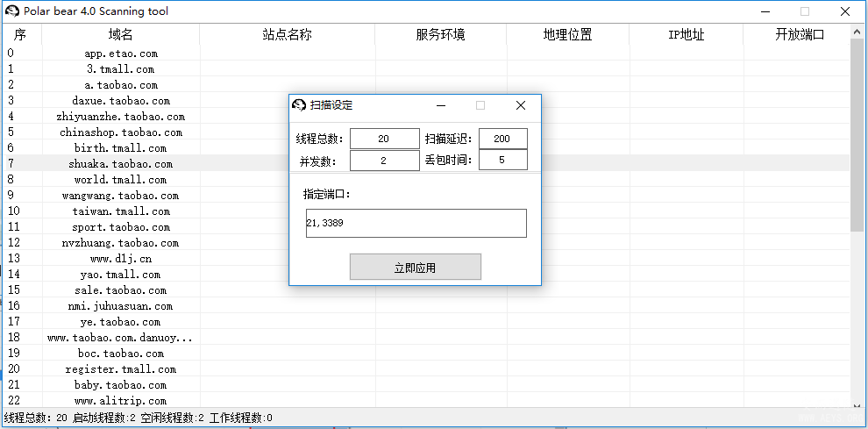Viewport: 868px width, 429px height.
Task: Select row sale.taobao.com
Action: (426, 290)
